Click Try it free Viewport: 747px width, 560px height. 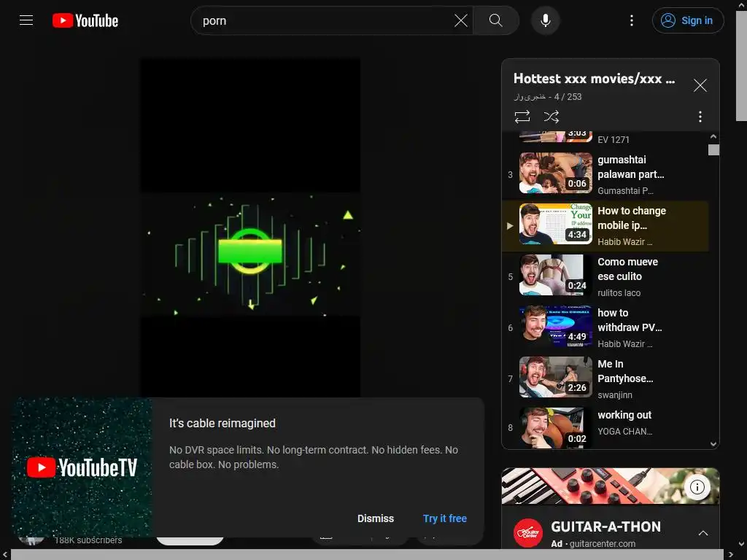tap(444, 518)
